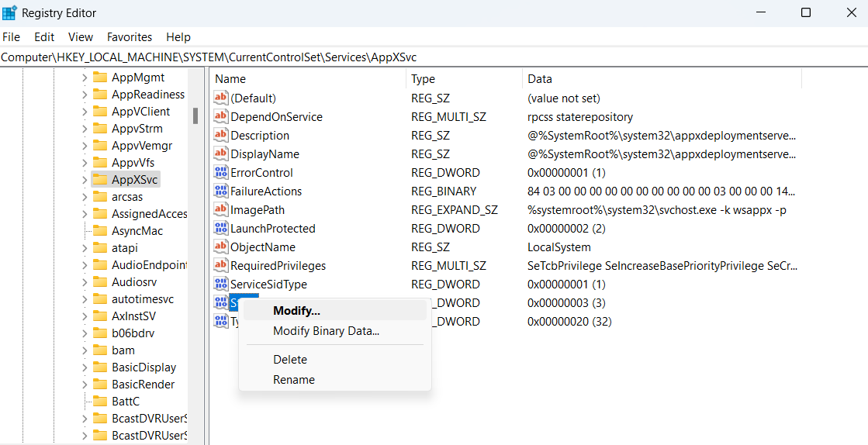Click the key tree vertical scrollbar thumb
Viewport: 868px width, 445px height.
(195, 116)
